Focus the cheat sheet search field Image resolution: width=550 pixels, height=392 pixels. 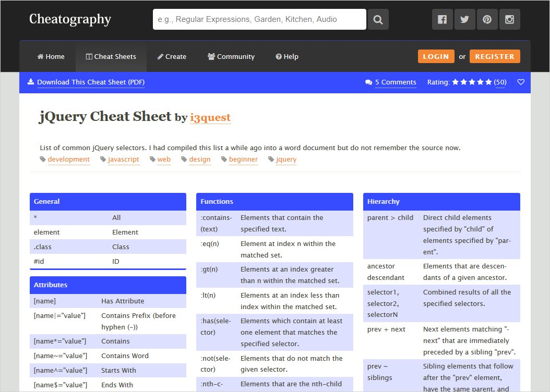[259, 20]
